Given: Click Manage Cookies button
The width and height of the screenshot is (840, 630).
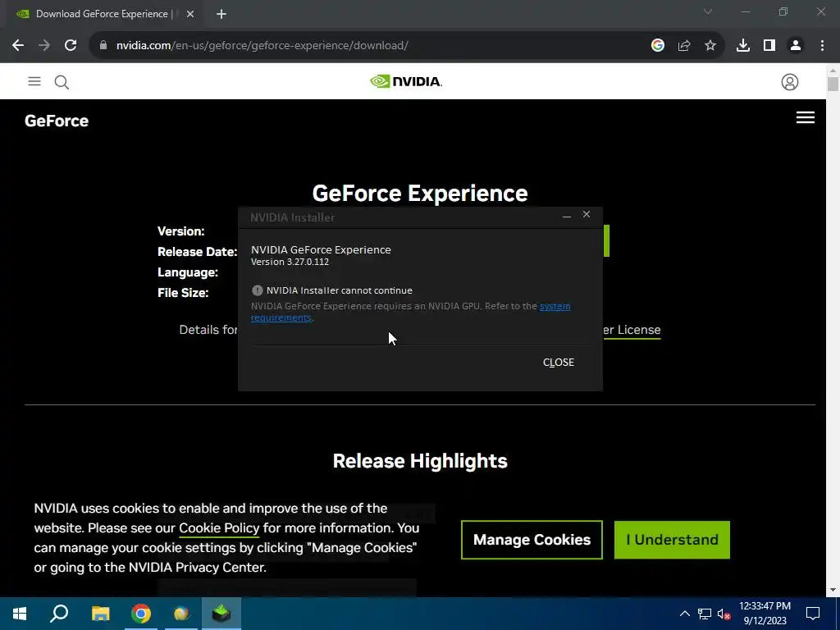Looking at the screenshot, I should [x=532, y=540].
